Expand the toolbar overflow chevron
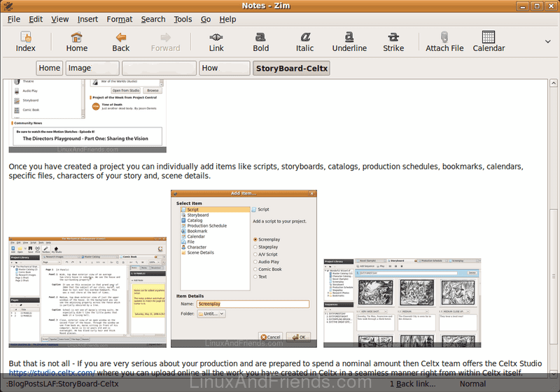 [547, 42]
